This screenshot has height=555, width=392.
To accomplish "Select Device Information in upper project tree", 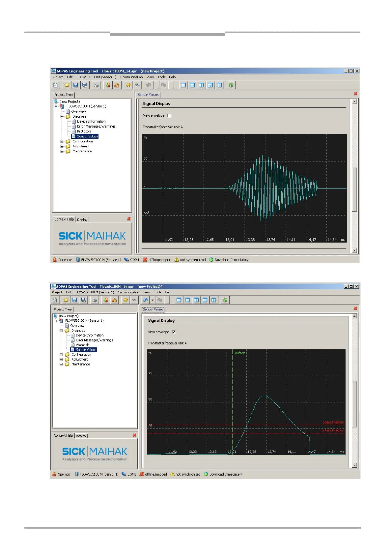I will [x=91, y=122].
